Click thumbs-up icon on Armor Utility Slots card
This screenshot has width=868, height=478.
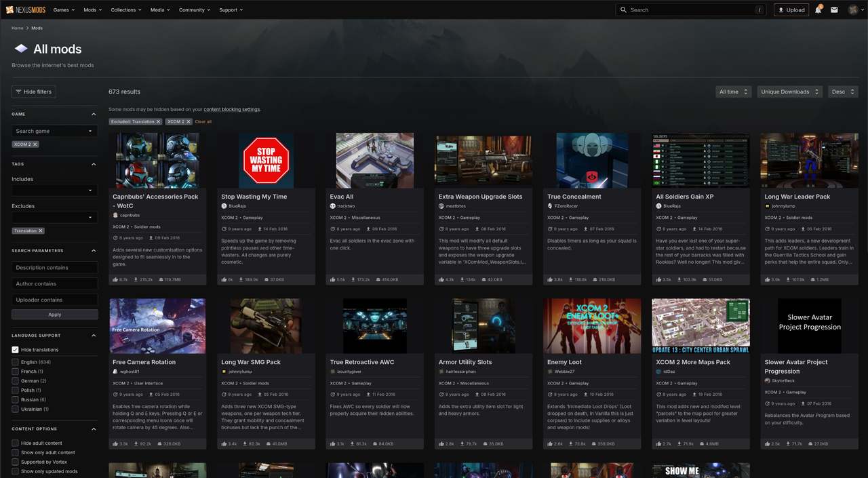tap(441, 444)
